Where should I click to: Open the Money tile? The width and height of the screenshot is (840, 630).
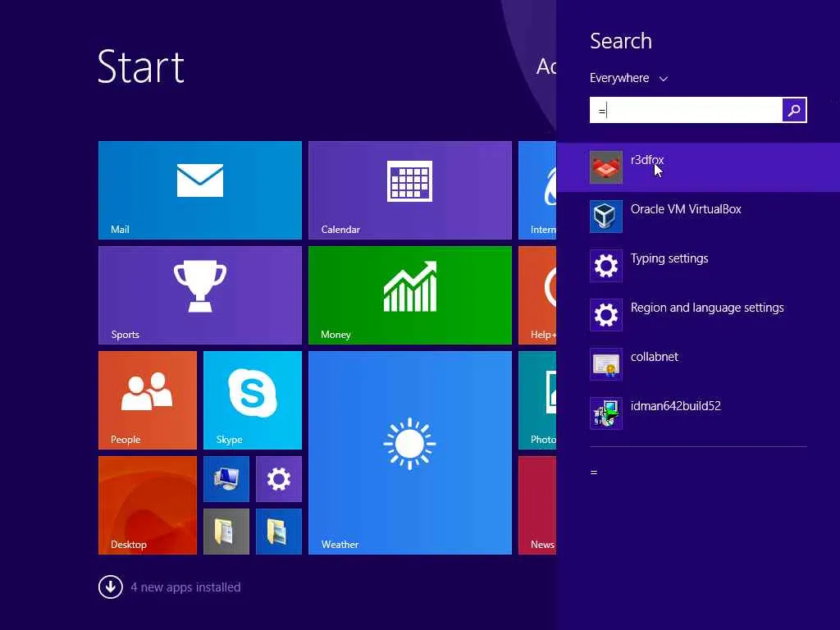(x=410, y=295)
